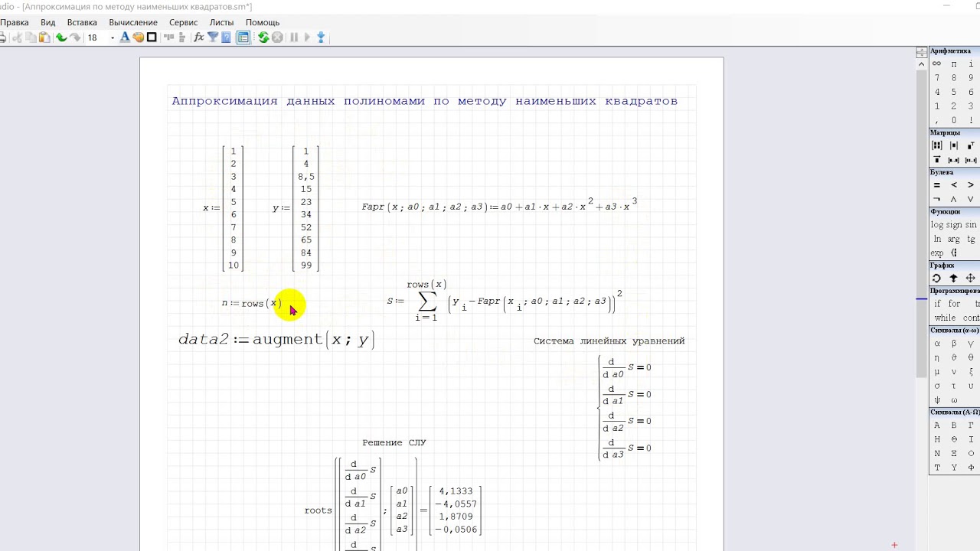Insert logical AND ∧ from Булева panel
The width and height of the screenshot is (980, 551).
point(954,199)
